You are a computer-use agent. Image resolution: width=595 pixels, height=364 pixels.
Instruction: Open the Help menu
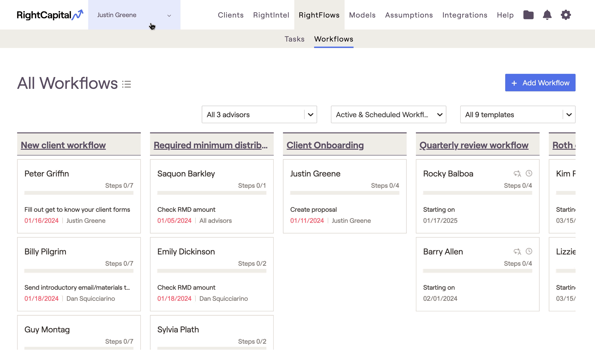point(505,15)
